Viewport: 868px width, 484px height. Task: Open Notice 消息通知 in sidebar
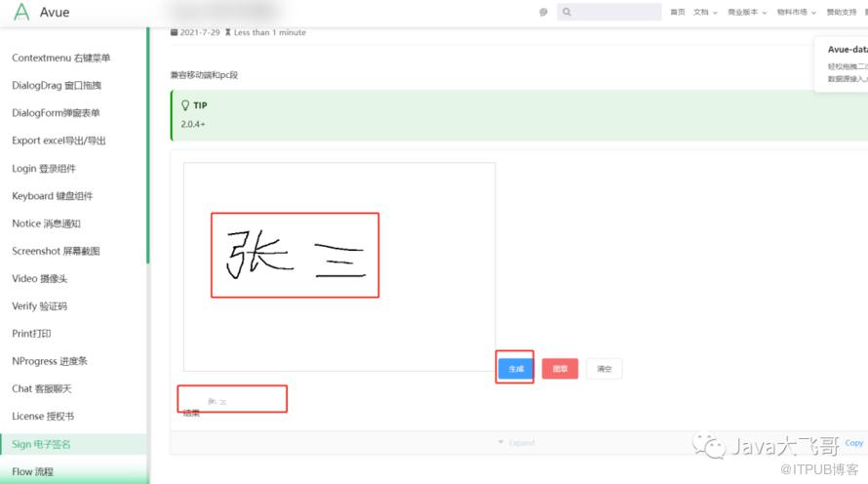pyautogui.click(x=46, y=223)
